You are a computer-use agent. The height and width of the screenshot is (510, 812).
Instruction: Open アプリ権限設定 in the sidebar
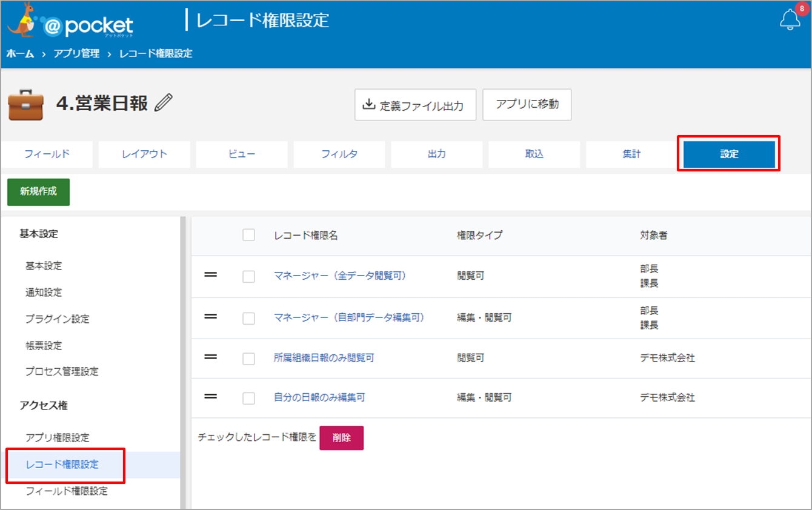[58, 438]
